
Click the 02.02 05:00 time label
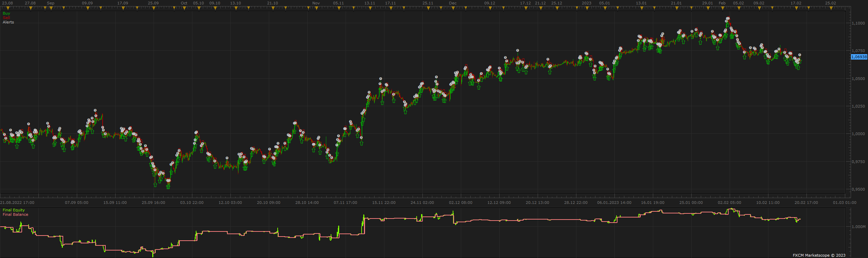tap(729, 203)
